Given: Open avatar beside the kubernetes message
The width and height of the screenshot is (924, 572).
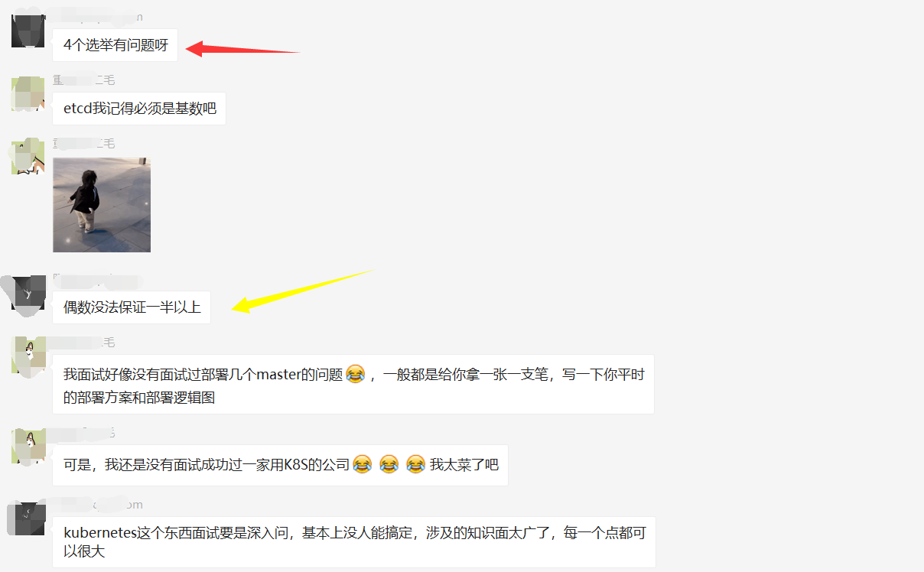Looking at the screenshot, I should pos(28,518).
